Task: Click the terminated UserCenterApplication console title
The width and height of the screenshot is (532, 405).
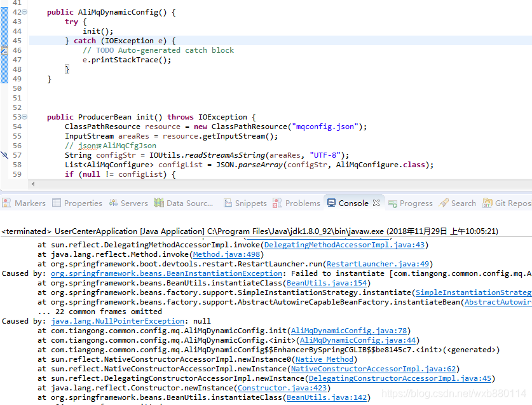Action: click(250, 231)
